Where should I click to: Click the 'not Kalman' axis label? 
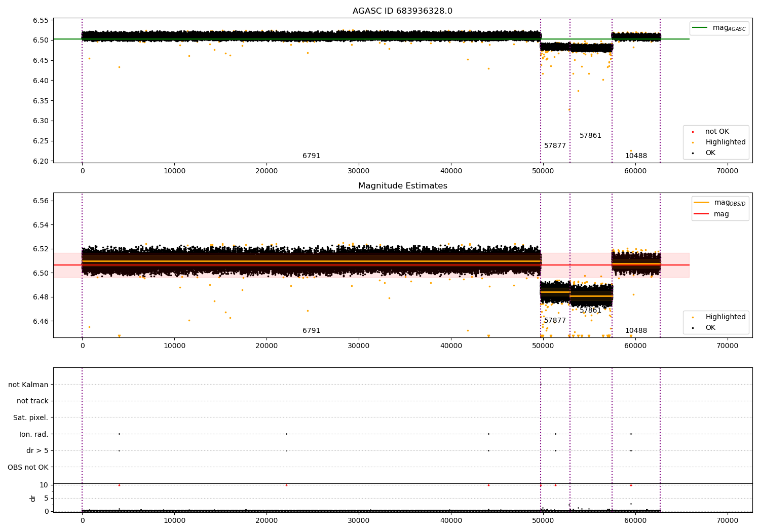28,385
